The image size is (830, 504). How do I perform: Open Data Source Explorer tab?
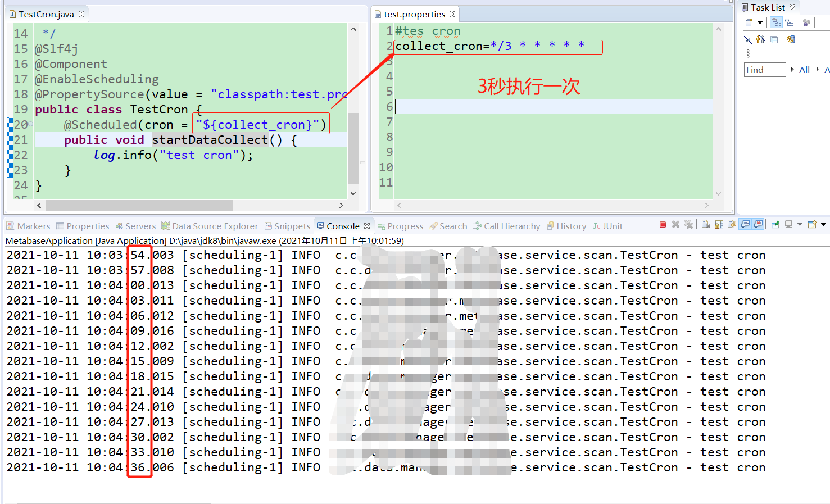(x=210, y=226)
